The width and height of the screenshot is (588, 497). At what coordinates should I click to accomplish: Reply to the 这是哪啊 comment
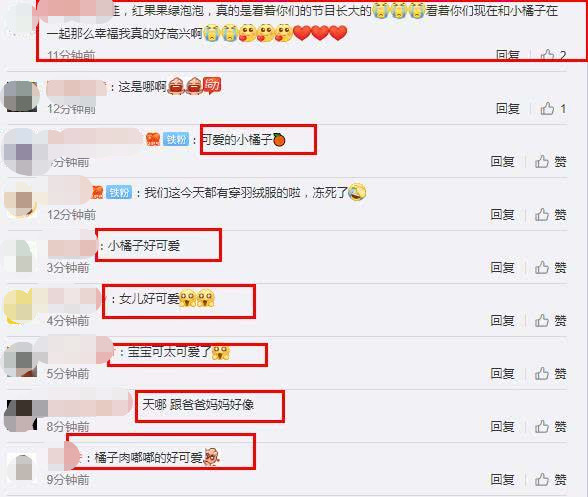click(x=508, y=109)
